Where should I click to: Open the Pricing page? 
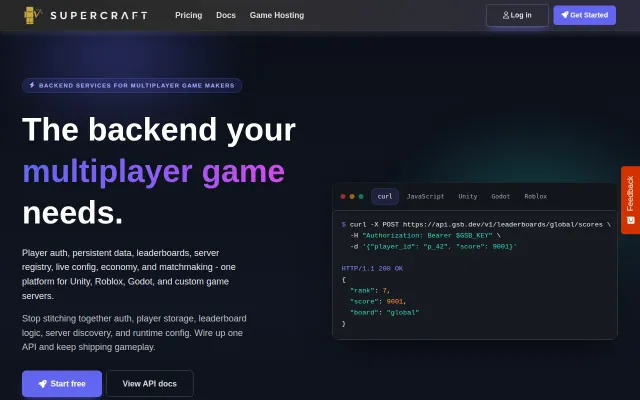coord(189,15)
